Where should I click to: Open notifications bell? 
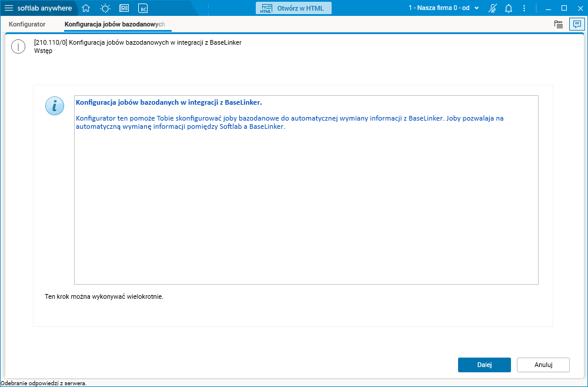coord(509,8)
